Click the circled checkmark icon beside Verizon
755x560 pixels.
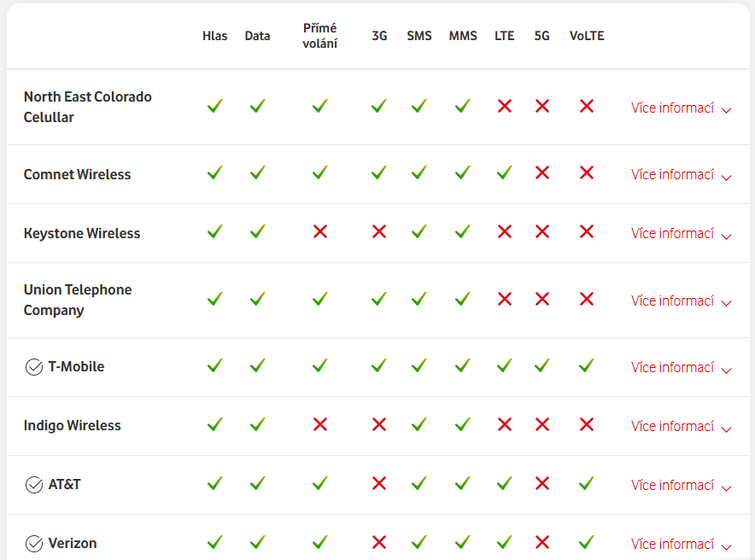34,544
